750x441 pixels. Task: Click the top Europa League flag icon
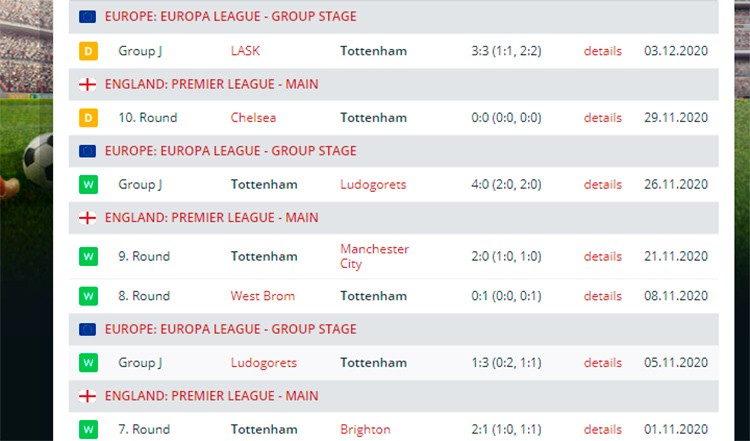[x=88, y=17]
